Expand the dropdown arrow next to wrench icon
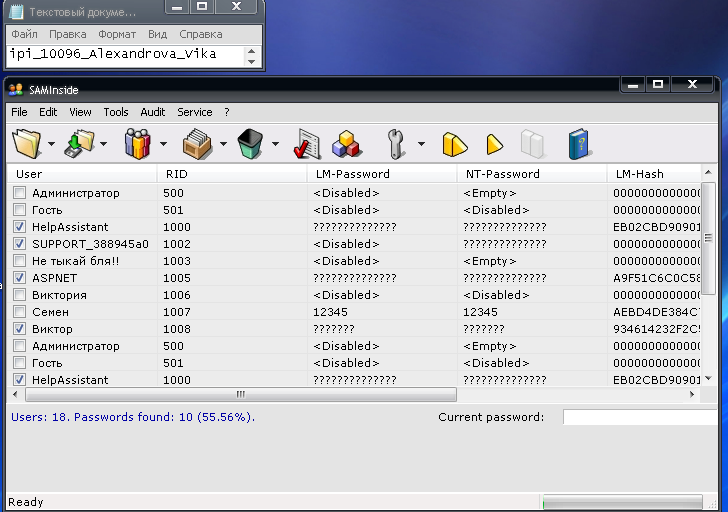The width and height of the screenshot is (728, 512). [x=421, y=144]
